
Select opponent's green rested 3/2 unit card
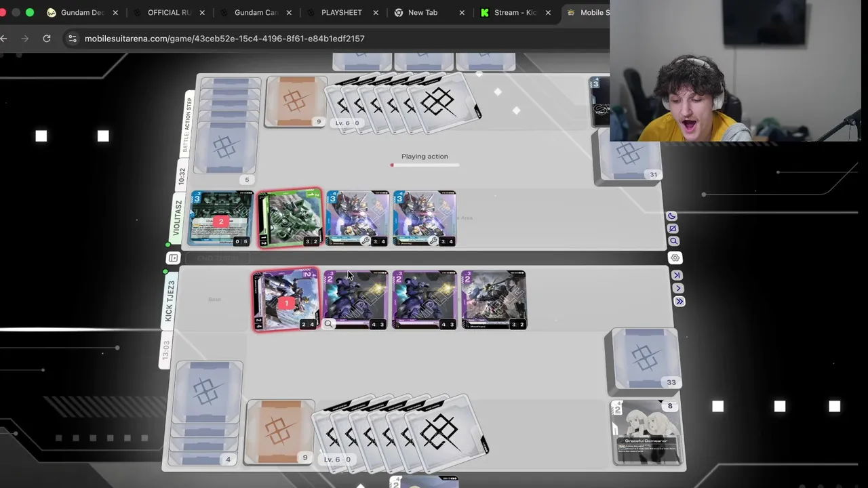tap(290, 218)
